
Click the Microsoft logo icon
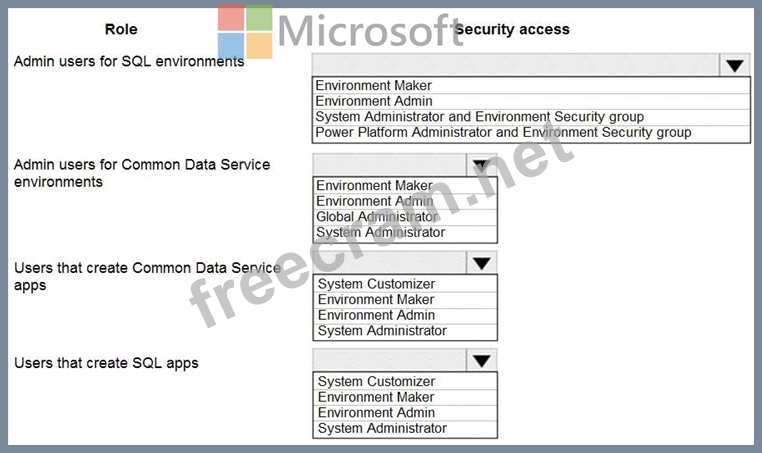coord(245,31)
